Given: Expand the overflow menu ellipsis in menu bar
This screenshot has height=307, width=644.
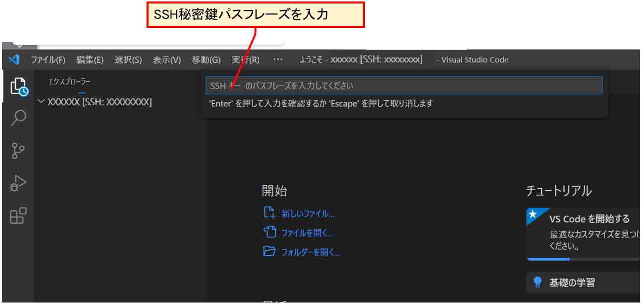Looking at the screenshot, I should [278, 59].
